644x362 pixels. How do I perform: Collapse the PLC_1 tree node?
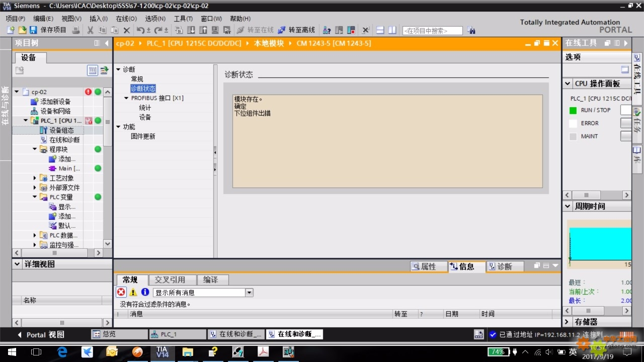coord(26,121)
